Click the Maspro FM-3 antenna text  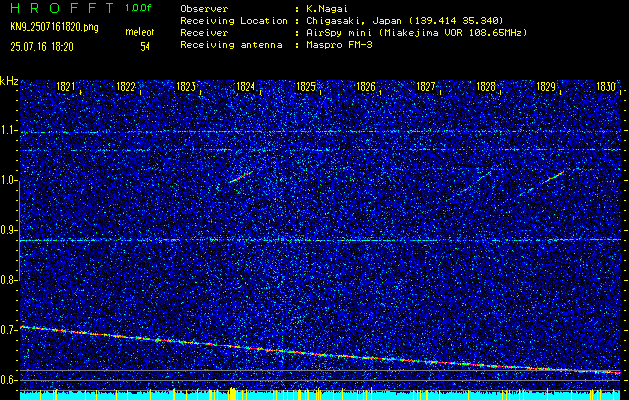[x=339, y=45]
